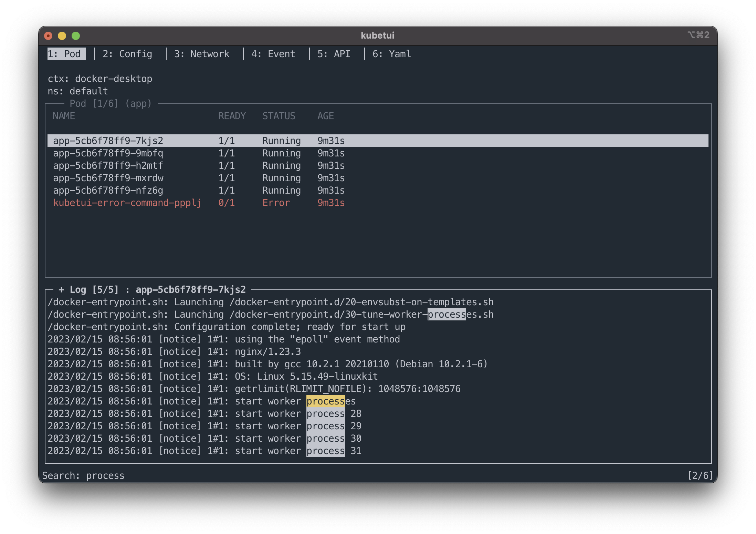Select pod app-5cb6f78ff9-nfz6g row

(x=108, y=191)
